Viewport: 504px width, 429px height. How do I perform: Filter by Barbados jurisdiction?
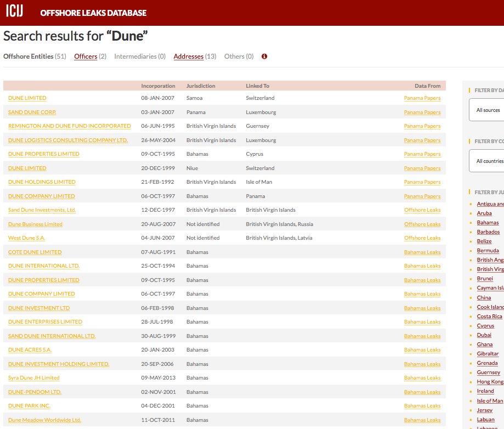[488, 232]
